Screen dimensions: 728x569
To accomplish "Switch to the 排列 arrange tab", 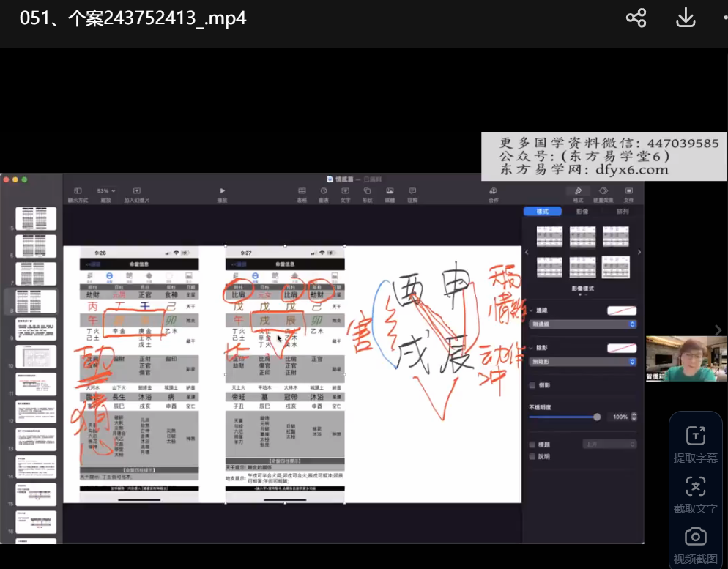I will [622, 212].
